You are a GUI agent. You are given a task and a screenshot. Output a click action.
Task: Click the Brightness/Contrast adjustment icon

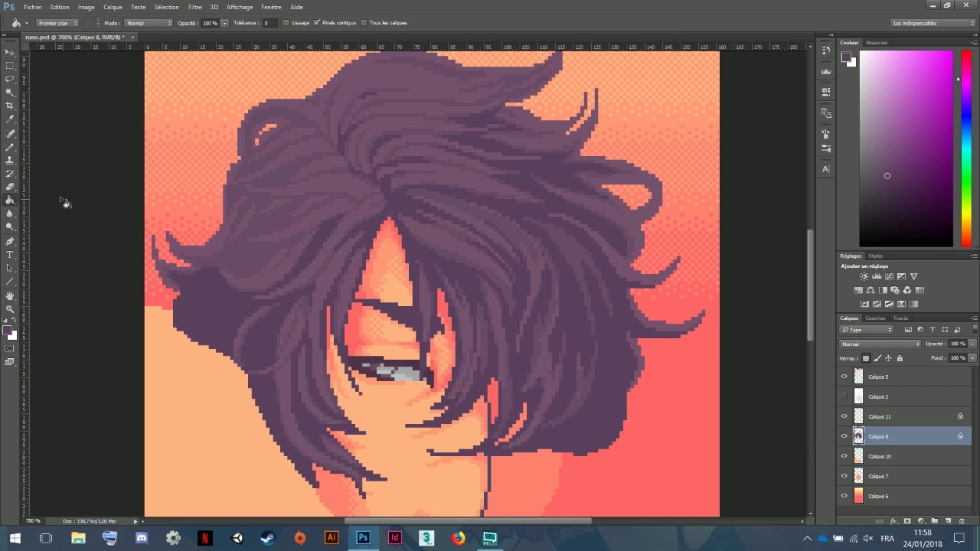tap(864, 276)
